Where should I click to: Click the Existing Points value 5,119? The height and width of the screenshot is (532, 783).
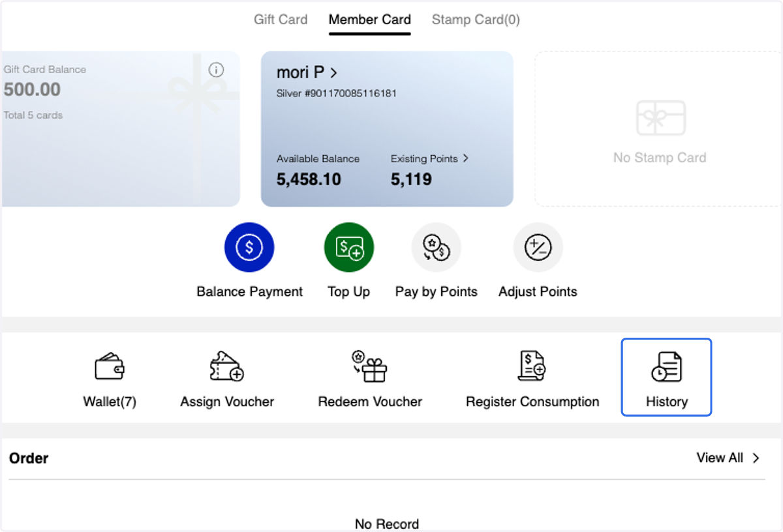[411, 179]
